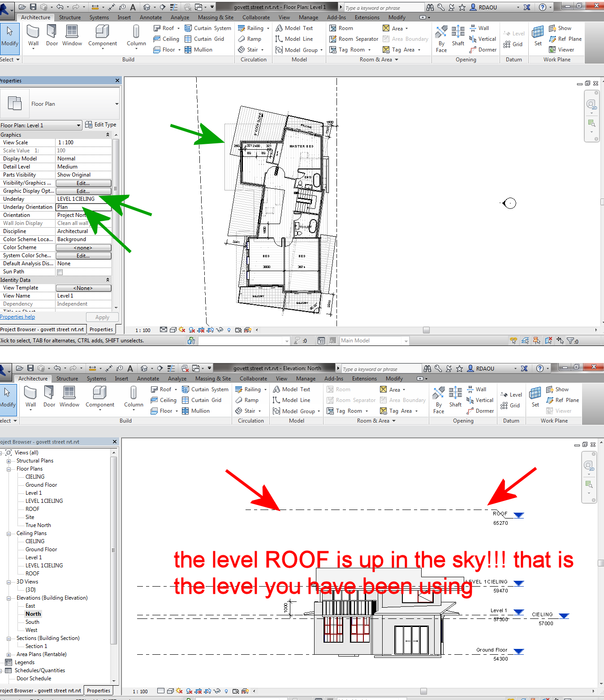The height and width of the screenshot is (700, 604).
Task: Click Project Browser vertical scrollbar thumb
Action: 113,550
